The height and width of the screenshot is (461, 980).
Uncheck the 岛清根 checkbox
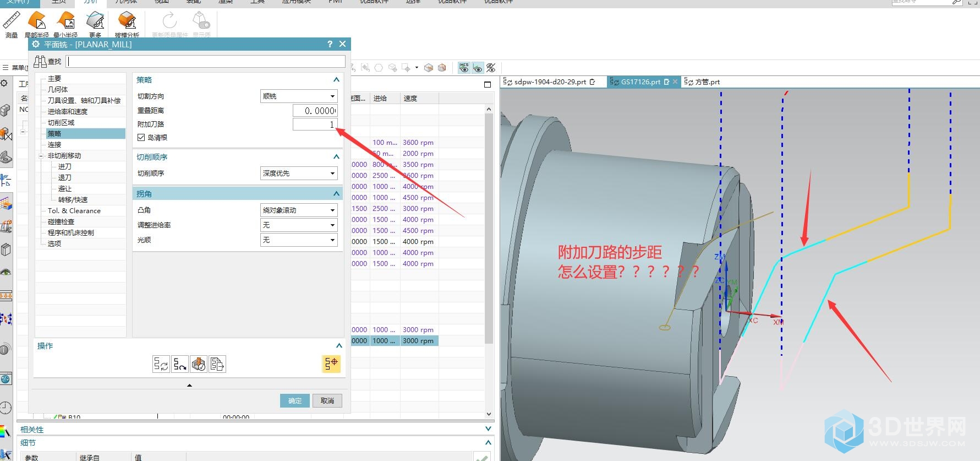(141, 138)
